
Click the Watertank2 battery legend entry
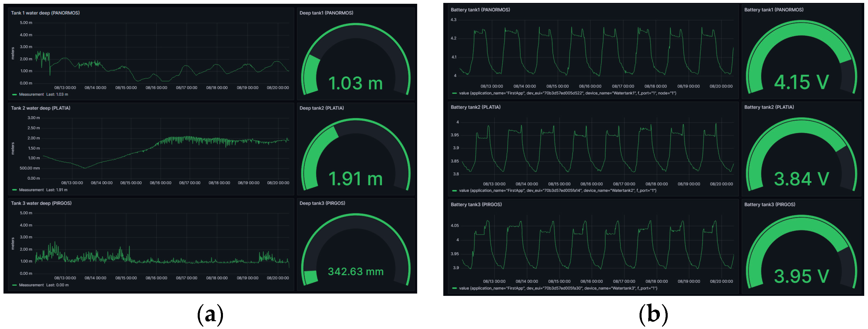coord(557,191)
